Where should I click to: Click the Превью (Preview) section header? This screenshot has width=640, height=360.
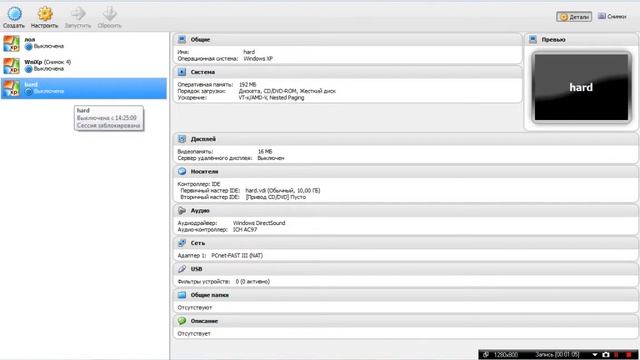pyautogui.click(x=582, y=40)
